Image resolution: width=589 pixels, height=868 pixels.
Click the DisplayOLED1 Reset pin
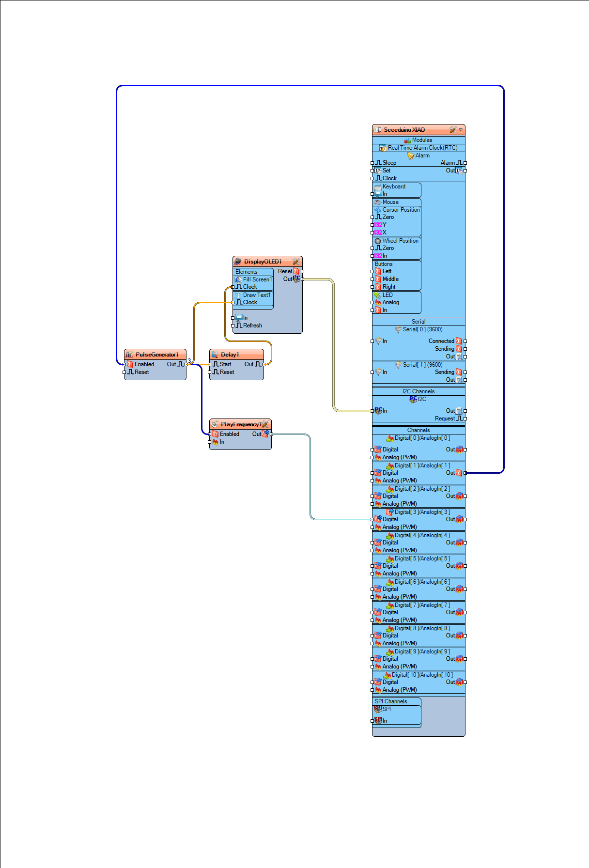tap(303, 271)
